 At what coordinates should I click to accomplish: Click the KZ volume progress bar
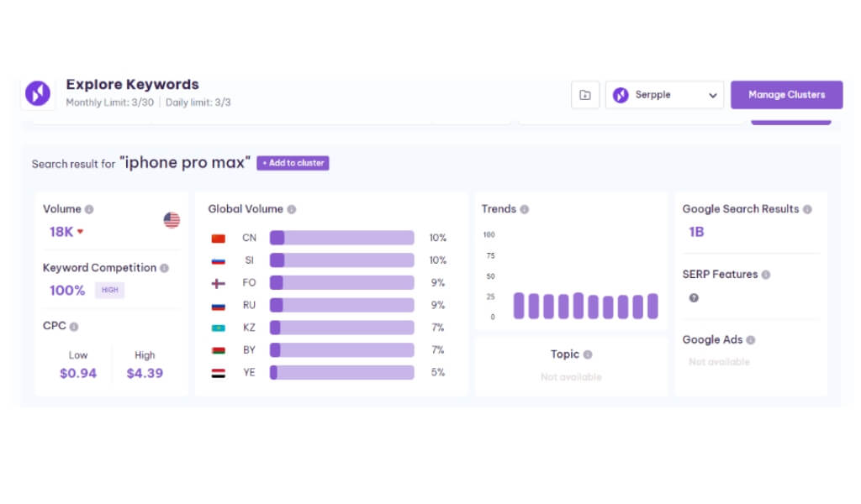tap(341, 328)
